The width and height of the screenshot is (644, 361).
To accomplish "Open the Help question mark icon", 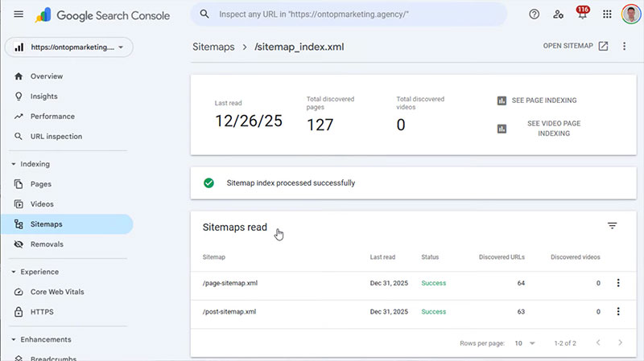I will tap(534, 14).
